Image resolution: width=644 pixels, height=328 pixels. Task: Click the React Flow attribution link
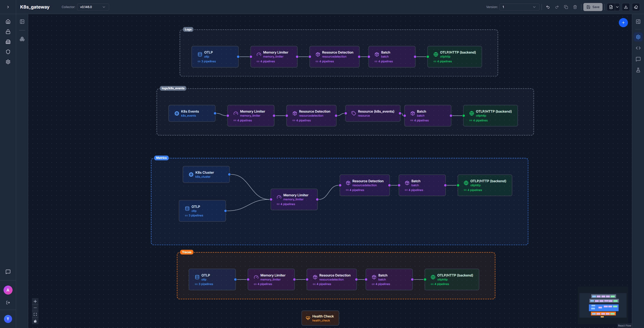[x=624, y=326]
